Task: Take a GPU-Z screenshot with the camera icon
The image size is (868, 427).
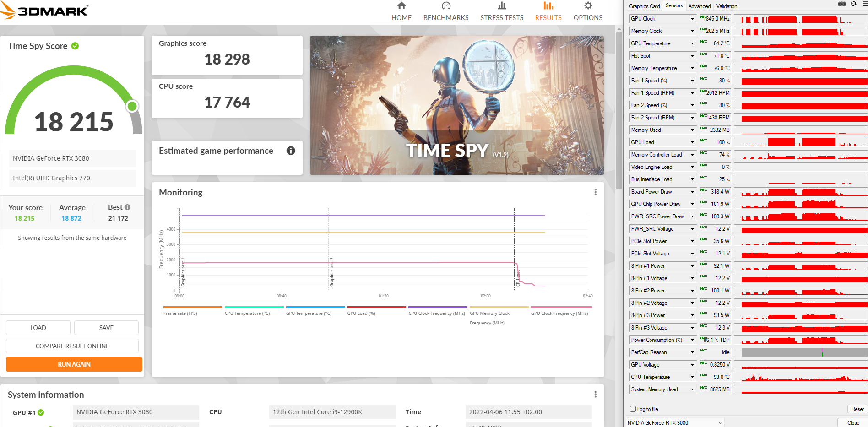Action: click(x=841, y=4)
